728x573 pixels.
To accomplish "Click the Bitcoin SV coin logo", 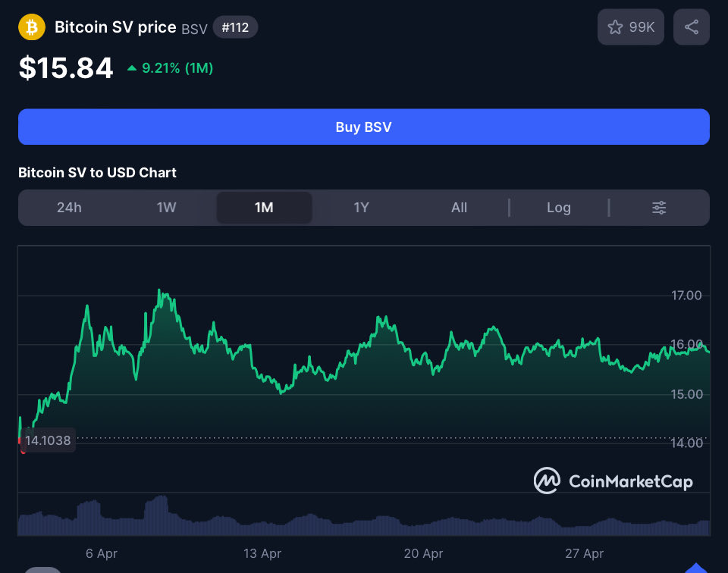I will pyautogui.click(x=32, y=27).
